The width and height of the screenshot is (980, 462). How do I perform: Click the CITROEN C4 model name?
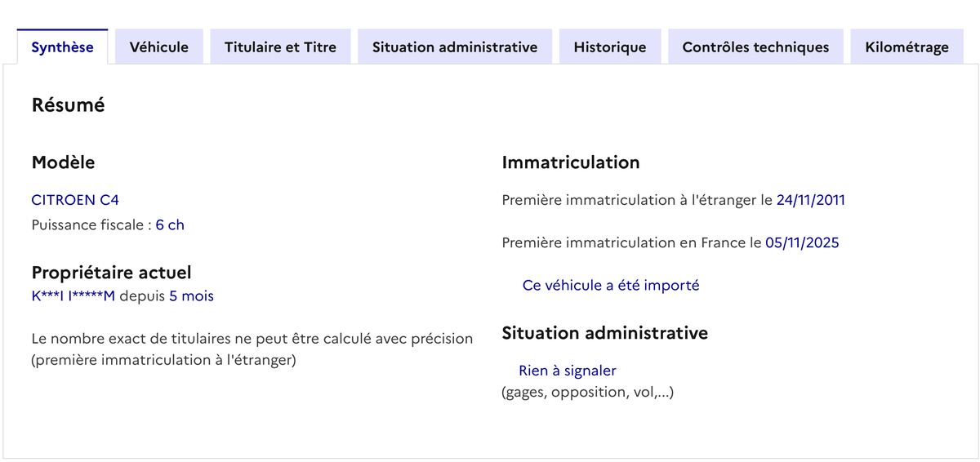point(75,200)
